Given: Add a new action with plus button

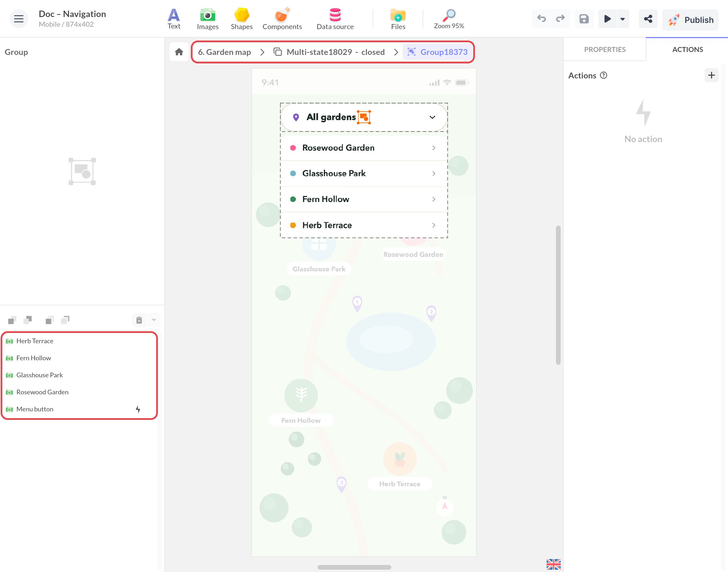Looking at the screenshot, I should (712, 75).
